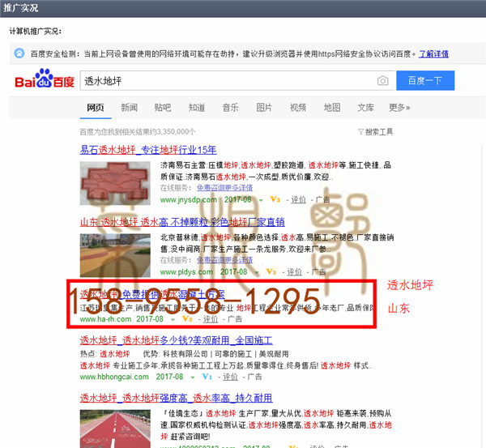Viewport: 486px width, 448px height.
Task: Click the search input containing 透水地坪
Action: click(237, 81)
